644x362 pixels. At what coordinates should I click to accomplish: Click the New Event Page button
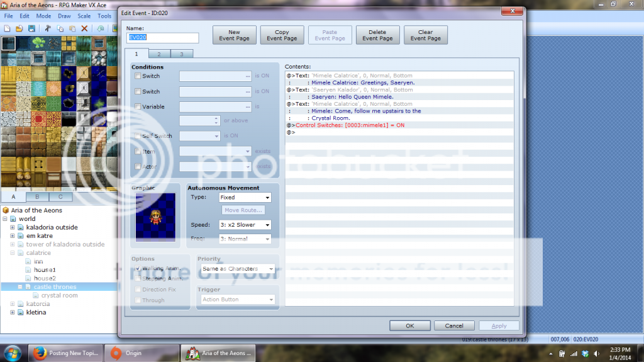[x=234, y=35]
